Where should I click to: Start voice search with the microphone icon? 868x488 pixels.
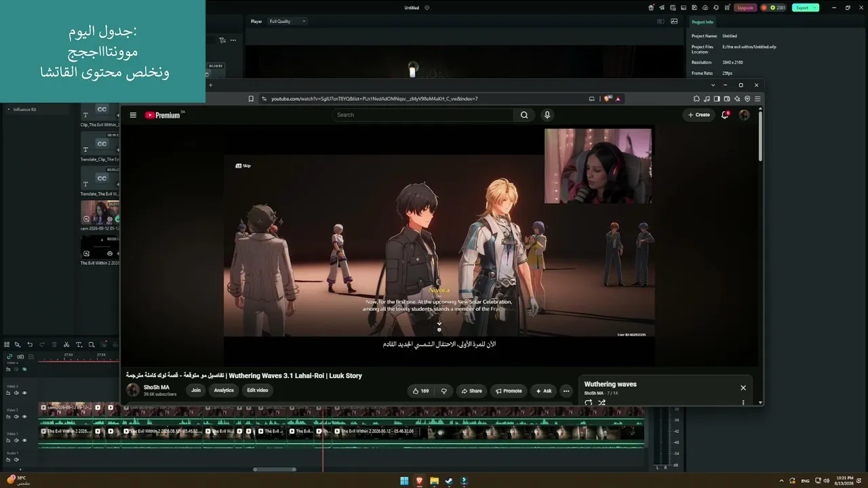tap(547, 115)
